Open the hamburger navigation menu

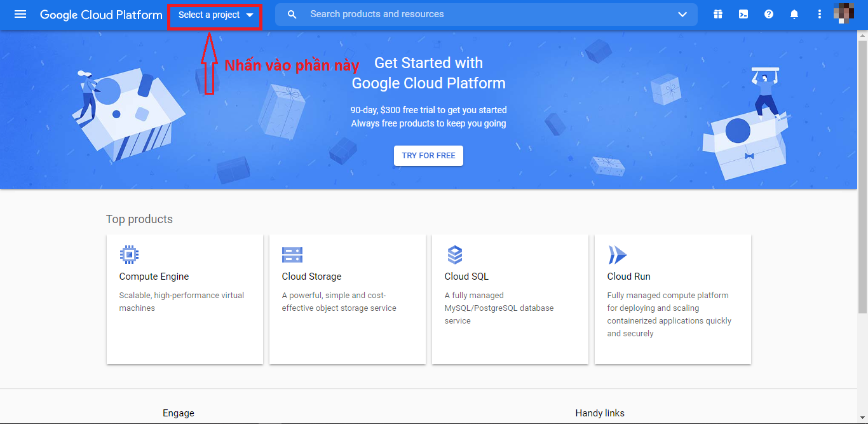(20, 14)
